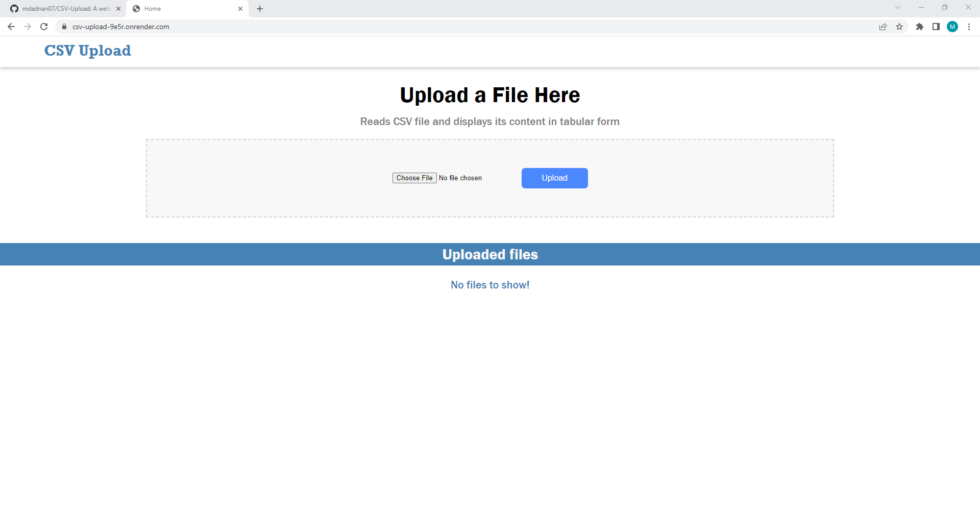
Task: Open the side panel icon
Action: 936,27
